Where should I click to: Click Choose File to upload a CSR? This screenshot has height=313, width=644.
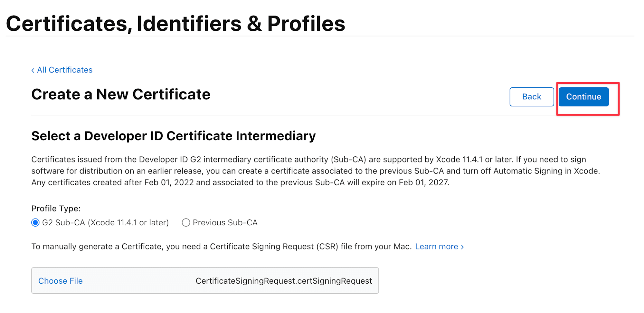[61, 281]
